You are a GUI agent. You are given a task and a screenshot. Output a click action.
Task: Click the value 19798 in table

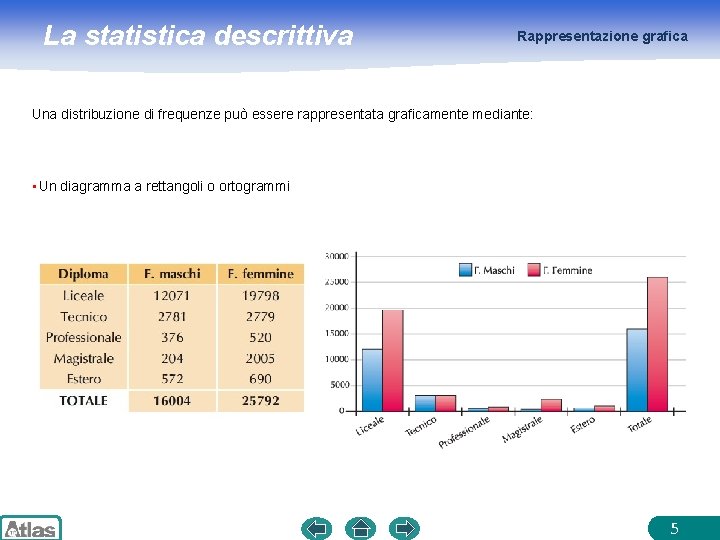click(260, 296)
